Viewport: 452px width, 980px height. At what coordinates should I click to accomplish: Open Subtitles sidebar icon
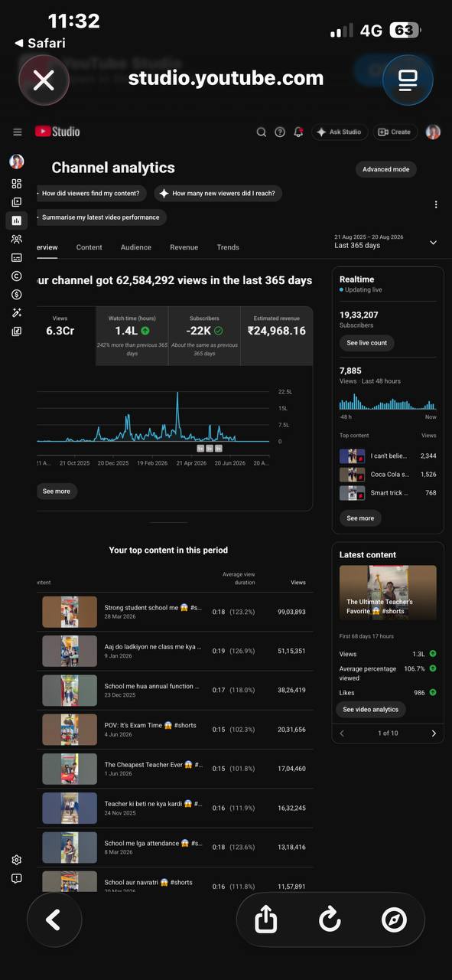click(x=17, y=257)
